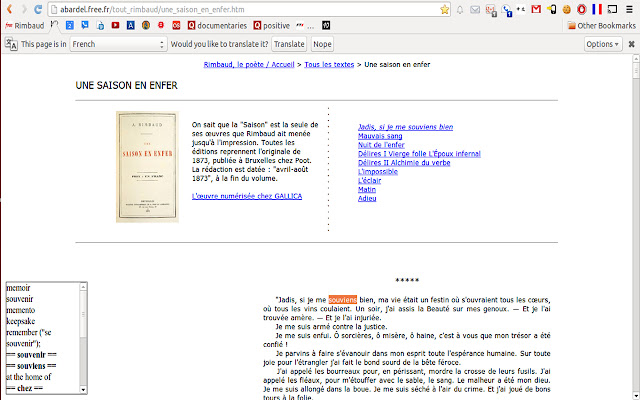The image size is (640, 400).
Task: Click the word memoir in the popup
Action: 18,288
